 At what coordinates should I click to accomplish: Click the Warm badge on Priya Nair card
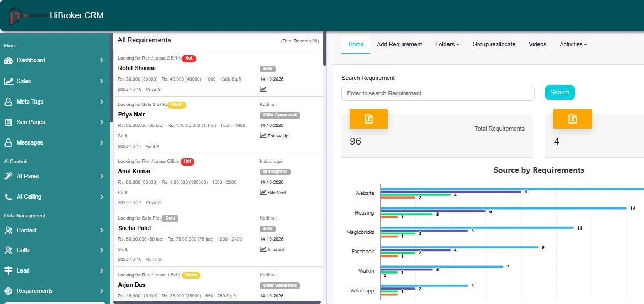(x=177, y=105)
